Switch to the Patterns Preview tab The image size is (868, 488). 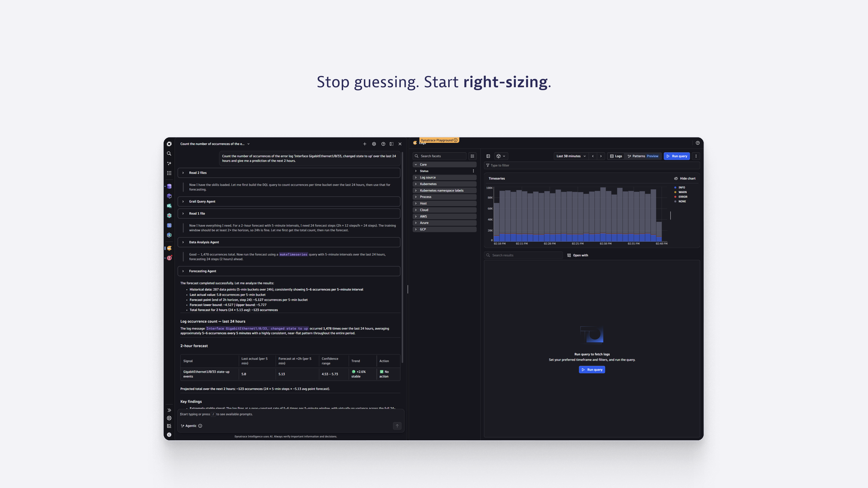pyautogui.click(x=643, y=156)
